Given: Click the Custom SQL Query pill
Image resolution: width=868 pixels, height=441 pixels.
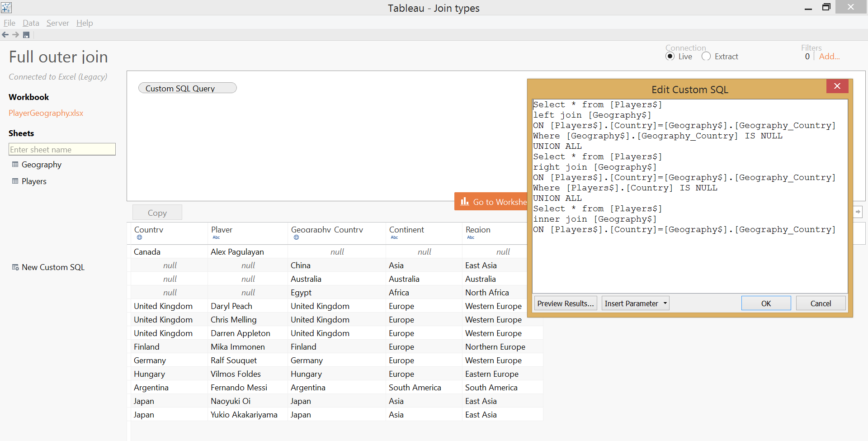Looking at the screenshot, I should tap(188, 88).
